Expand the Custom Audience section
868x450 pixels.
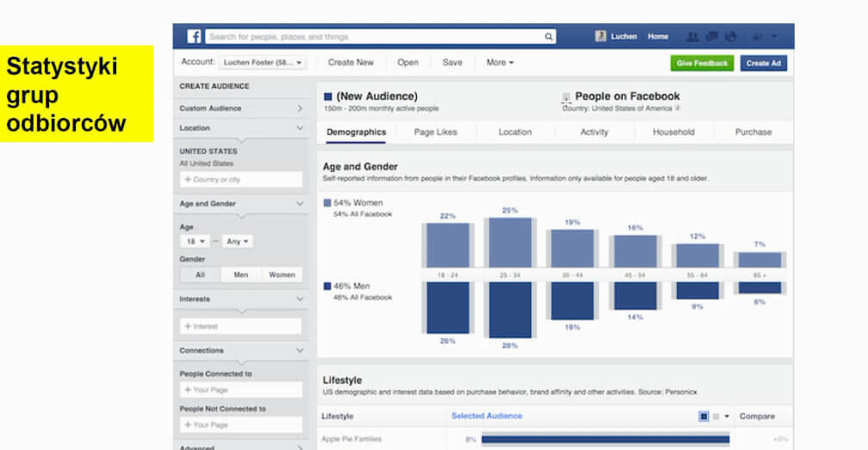241,108
